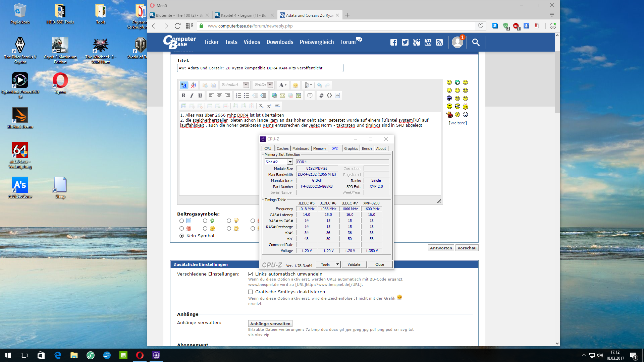The image size is (644, 362).
Task: Click the subscript X₂ icon
Action: coord(261,106)
